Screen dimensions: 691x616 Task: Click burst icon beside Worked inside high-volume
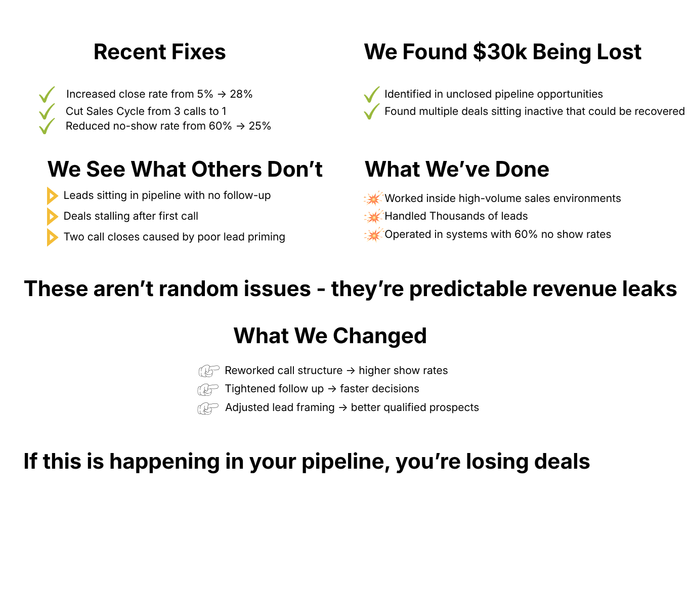[x=373, y=198]
